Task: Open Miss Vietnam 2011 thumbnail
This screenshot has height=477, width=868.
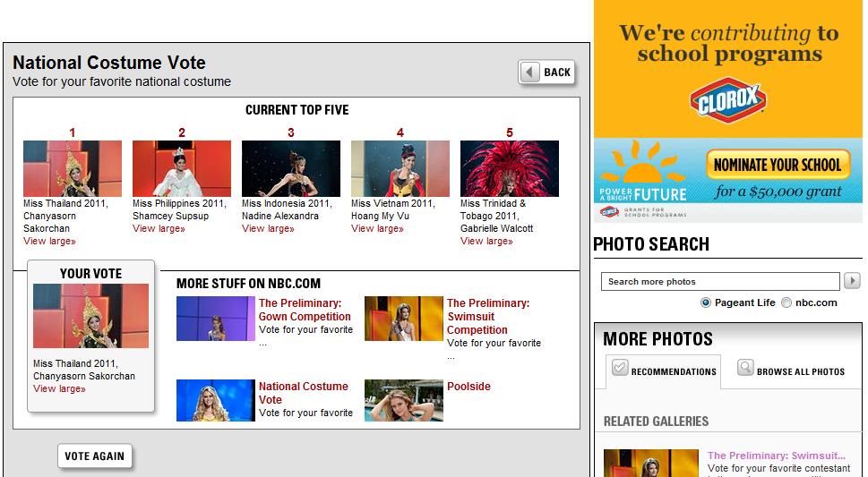Action: pyautogui.click(x=400, y=168)
